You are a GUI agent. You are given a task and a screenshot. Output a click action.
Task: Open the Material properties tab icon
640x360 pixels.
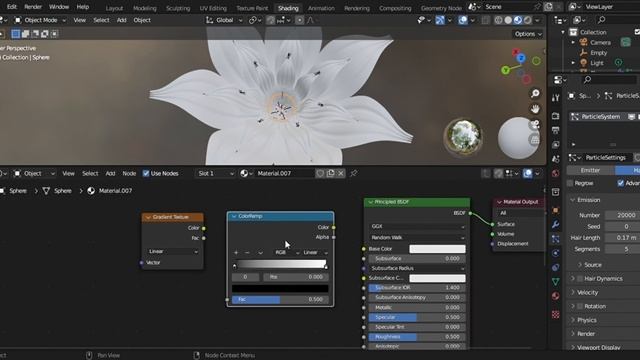[x=556, y=296]
